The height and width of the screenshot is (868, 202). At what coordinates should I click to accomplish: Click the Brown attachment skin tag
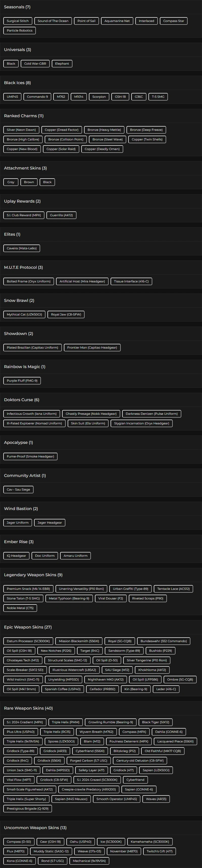tap(29, 182)
